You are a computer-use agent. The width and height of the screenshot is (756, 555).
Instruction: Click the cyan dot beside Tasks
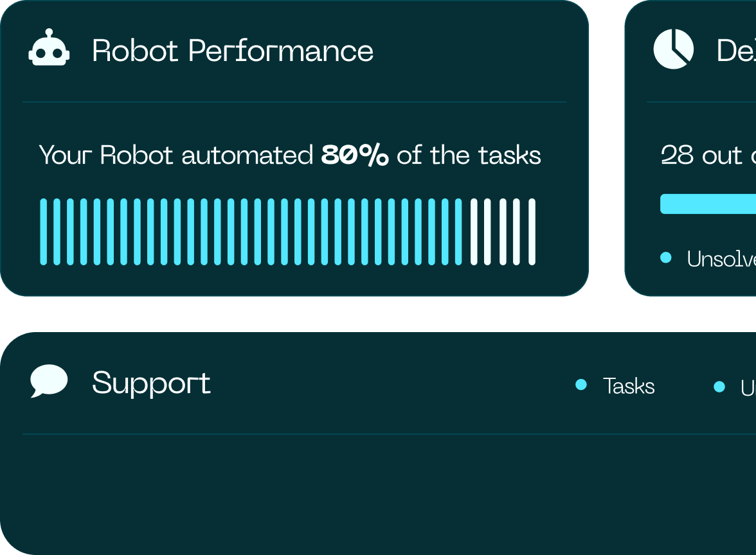pos(581,385)
